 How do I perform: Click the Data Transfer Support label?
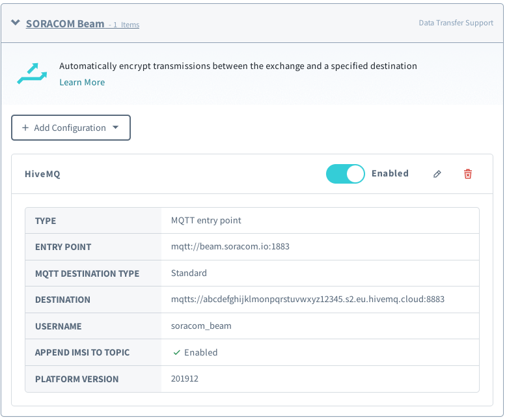[456, 23]
